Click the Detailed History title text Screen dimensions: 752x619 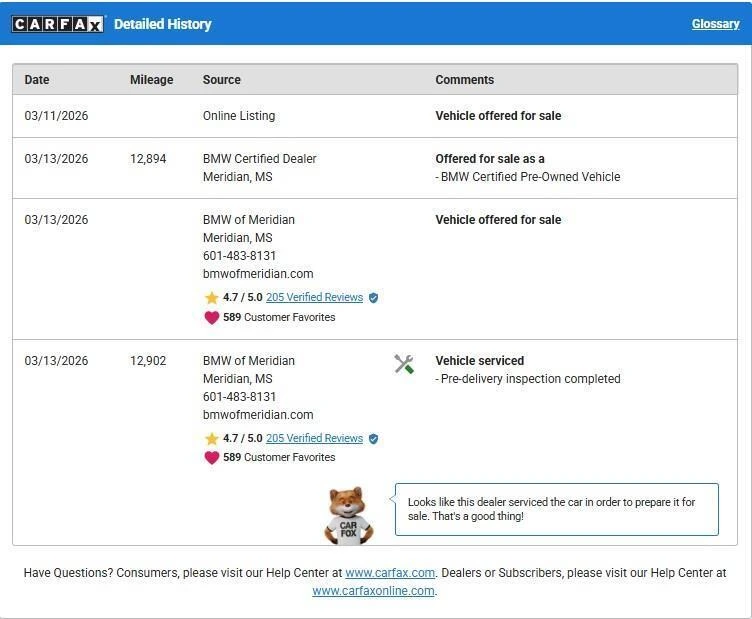(x=162, y=24)
